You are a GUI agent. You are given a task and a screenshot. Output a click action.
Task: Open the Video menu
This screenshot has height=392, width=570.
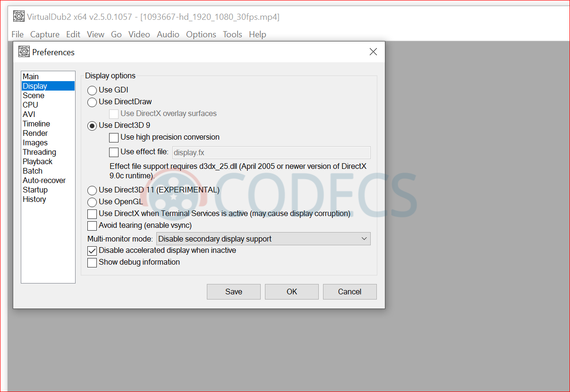point(139,34)
